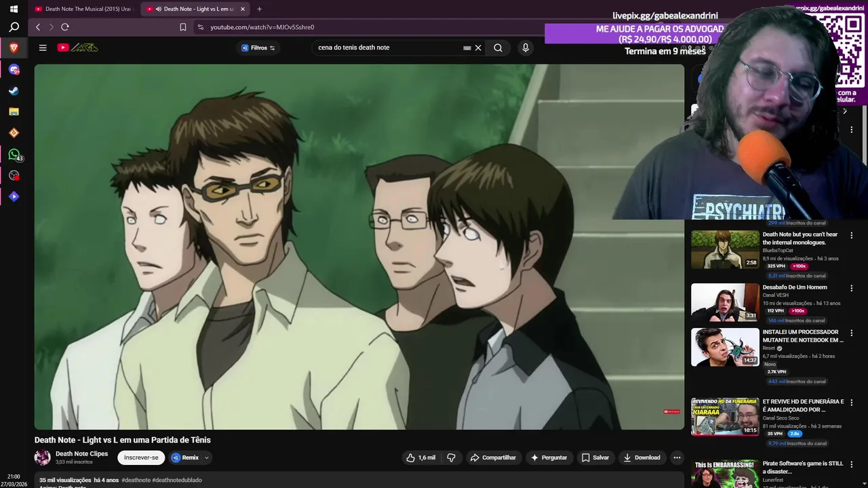The height and width of the screenshot is (488, 868).
Task: Open the Desabafo De Um Homem thumbnail
Action: click(725, 302)
